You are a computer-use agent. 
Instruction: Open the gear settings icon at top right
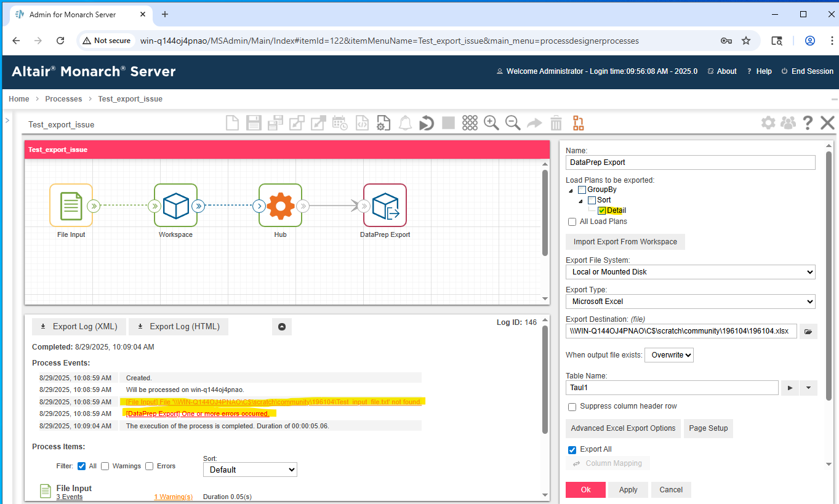(x=768, y=122)
